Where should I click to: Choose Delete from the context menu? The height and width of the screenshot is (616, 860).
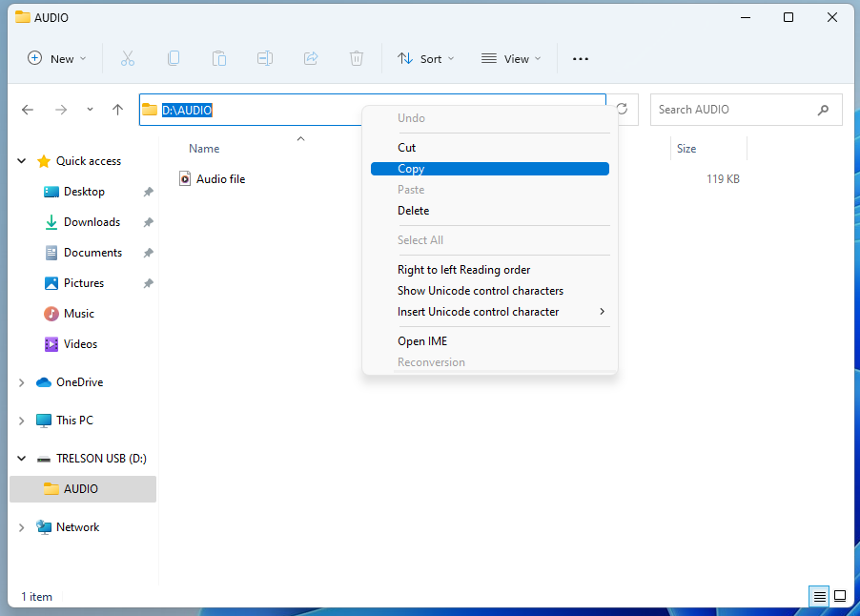[x=490, y=211]
